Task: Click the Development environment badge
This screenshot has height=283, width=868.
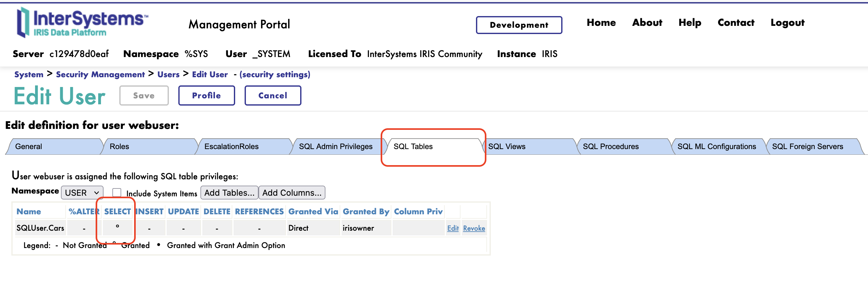Action: tap(519, 25)
